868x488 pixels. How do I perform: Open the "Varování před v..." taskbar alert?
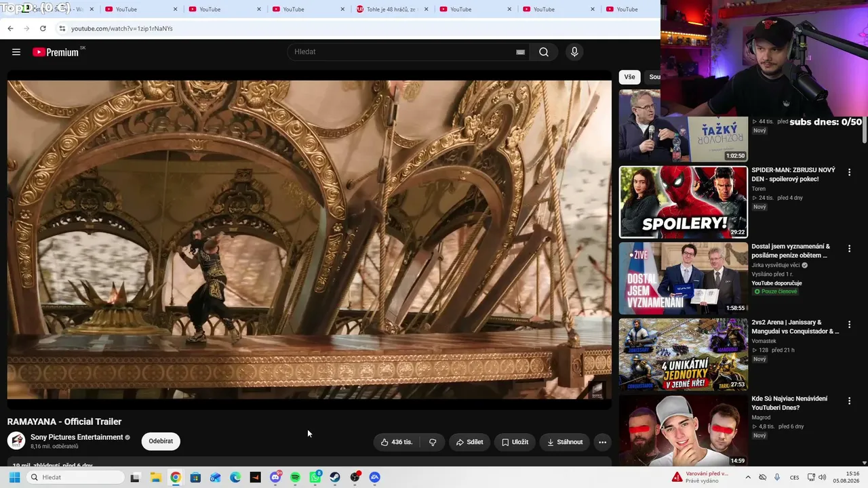coord(700,477)
